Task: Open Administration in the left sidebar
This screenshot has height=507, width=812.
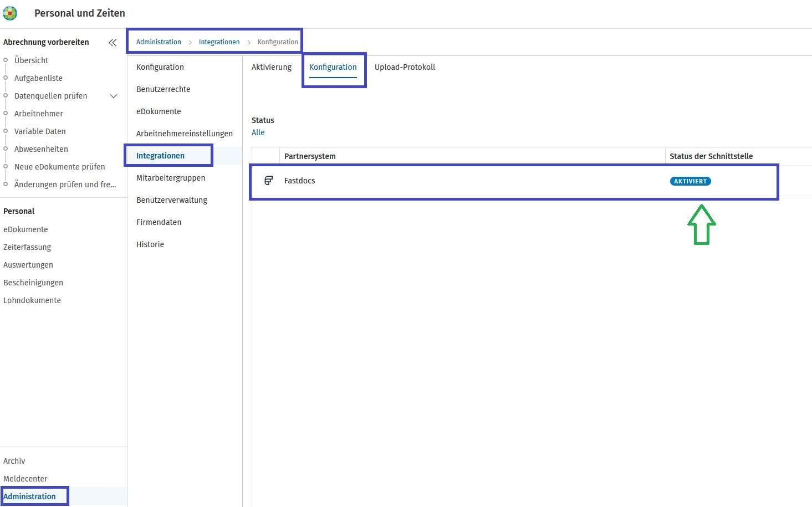Action: point(29,496)
